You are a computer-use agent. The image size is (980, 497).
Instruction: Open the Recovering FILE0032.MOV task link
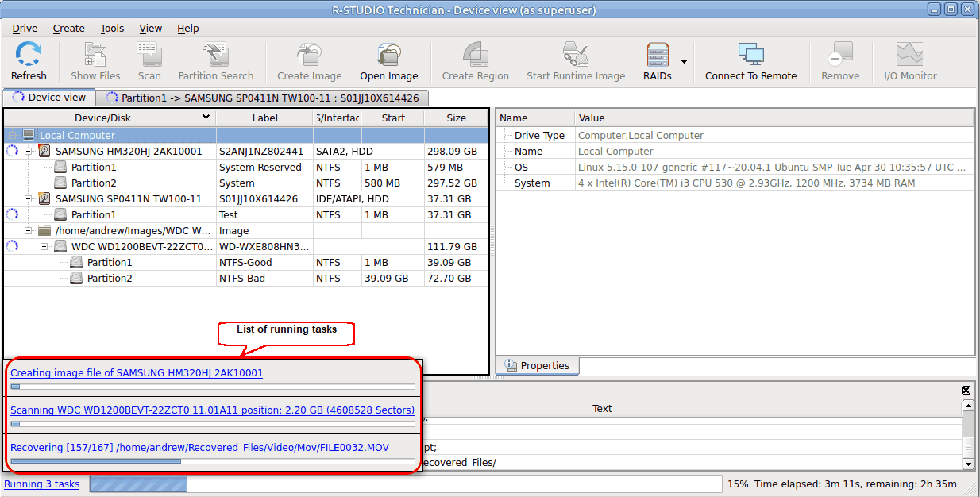[x=199, y=448]
